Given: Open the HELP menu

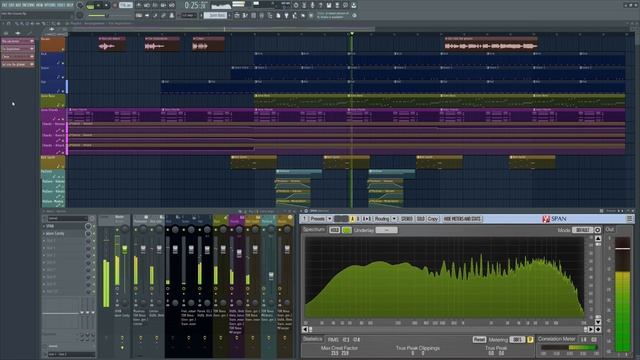Looking at the screenshot, I should pos(70,5).
